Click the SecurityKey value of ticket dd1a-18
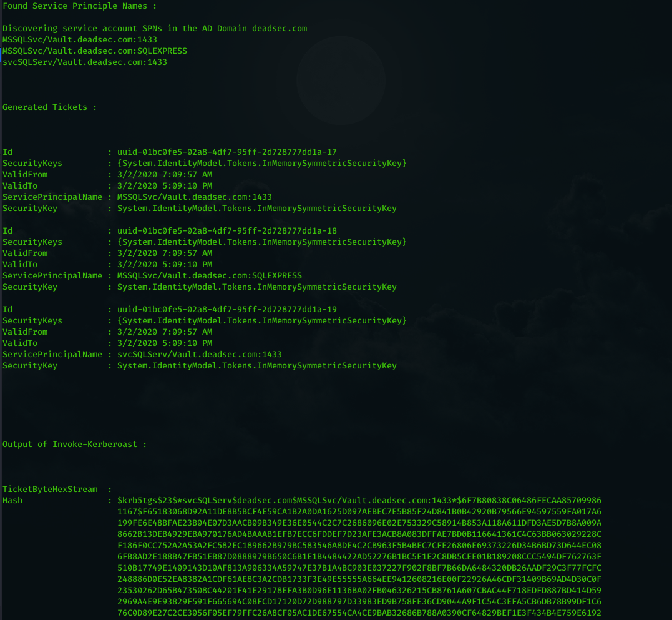 257,287
